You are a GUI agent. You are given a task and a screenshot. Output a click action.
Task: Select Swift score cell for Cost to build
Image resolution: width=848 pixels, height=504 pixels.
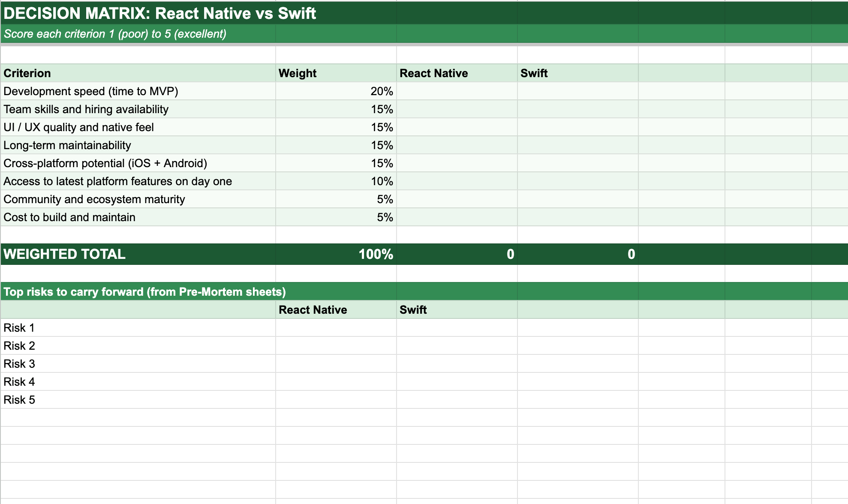578,217
